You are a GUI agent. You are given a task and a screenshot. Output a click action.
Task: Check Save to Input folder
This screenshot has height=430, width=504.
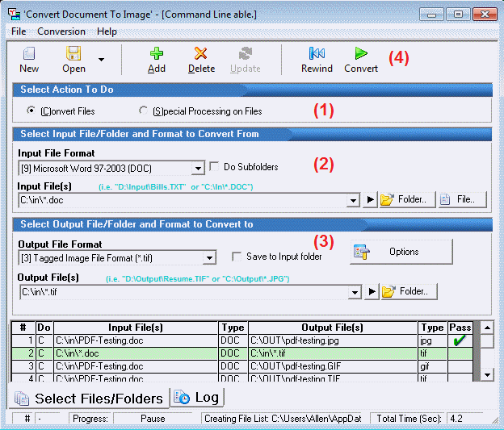click(x=237, y=257)
